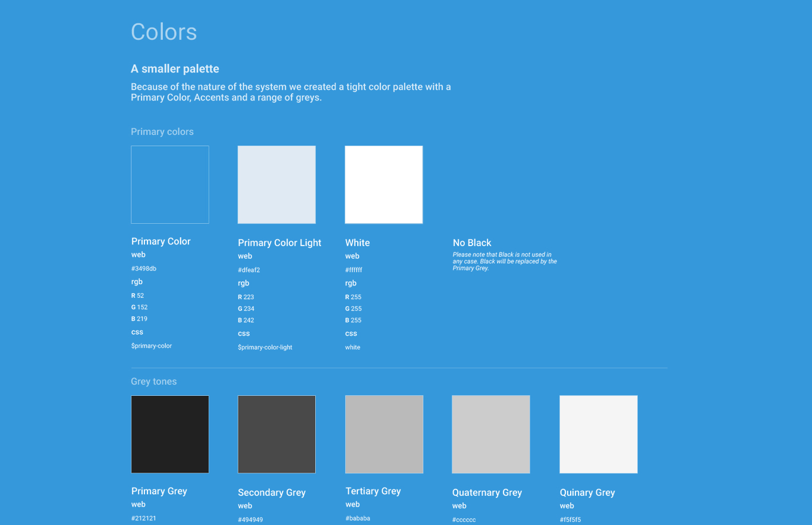Click the 'Primary Grey' title
Image resolution: width=812 pixels, height=525 pixels.
click(159, 491)
